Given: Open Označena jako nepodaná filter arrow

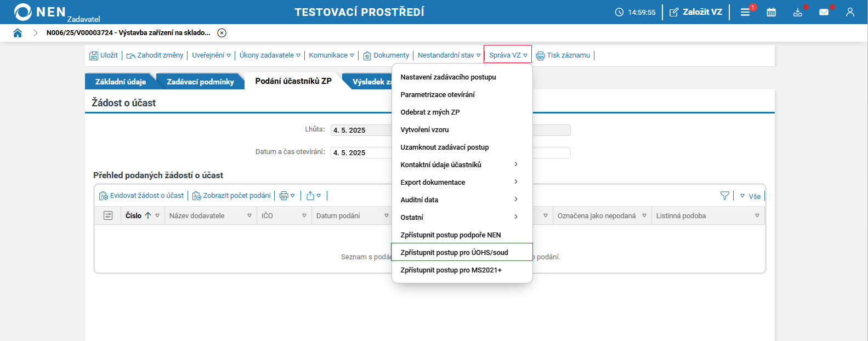Looking at the screenshot, I should [x=644, y=216].
